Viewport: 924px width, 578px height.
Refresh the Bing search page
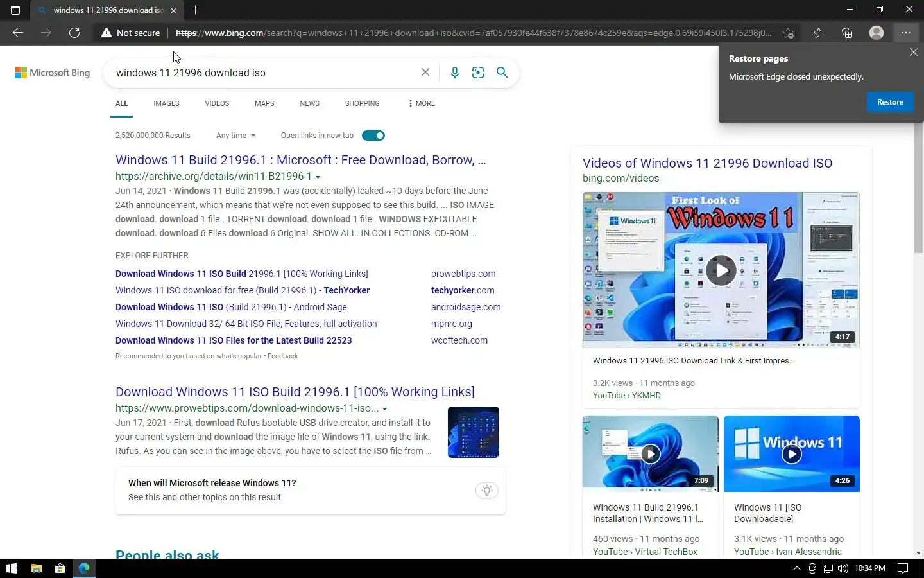pos(74,33)
